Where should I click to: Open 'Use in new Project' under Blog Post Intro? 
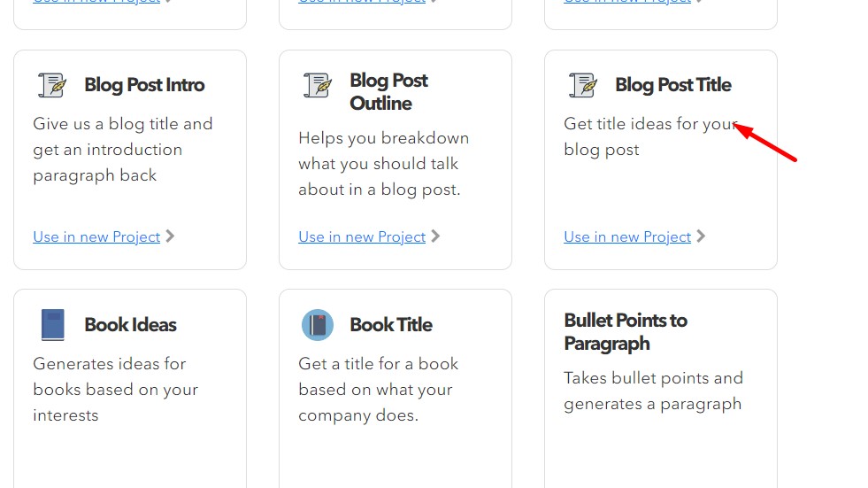pos(96,236)
